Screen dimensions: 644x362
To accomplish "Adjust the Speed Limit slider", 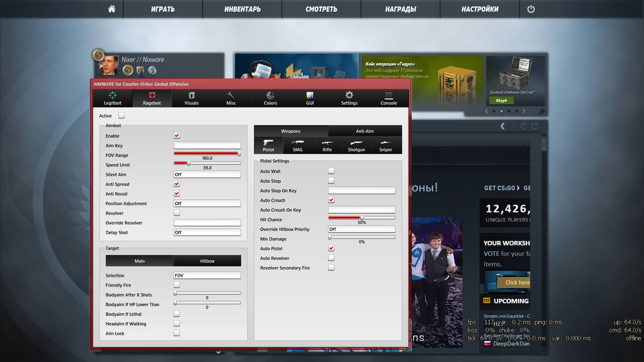I will pyautogui.click(x=207, y=163).
